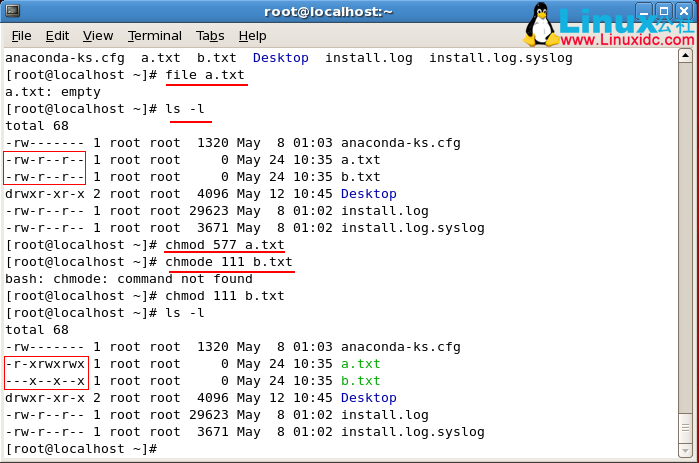
Task: Click the scrollbar down arrow
Action: click(x=685, y=451)
